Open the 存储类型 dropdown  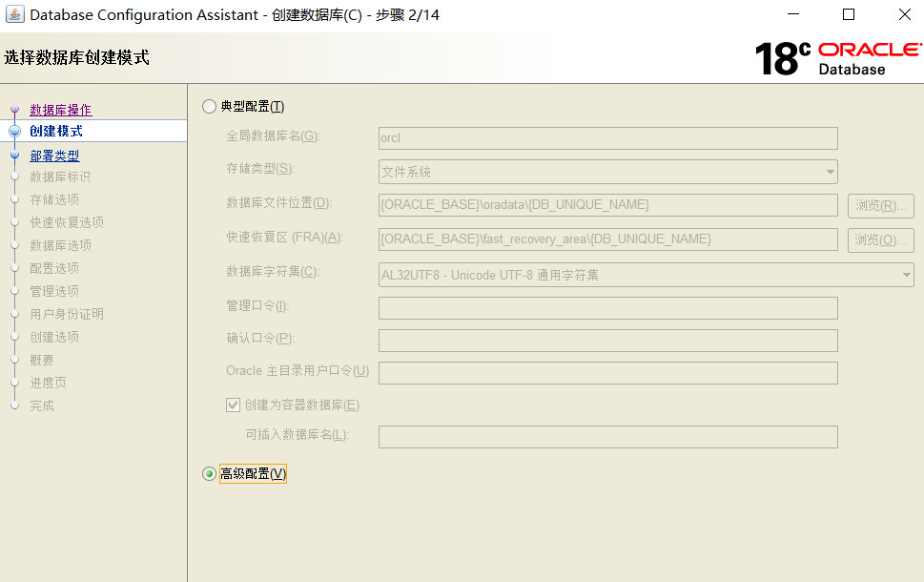tap(608, 172)
